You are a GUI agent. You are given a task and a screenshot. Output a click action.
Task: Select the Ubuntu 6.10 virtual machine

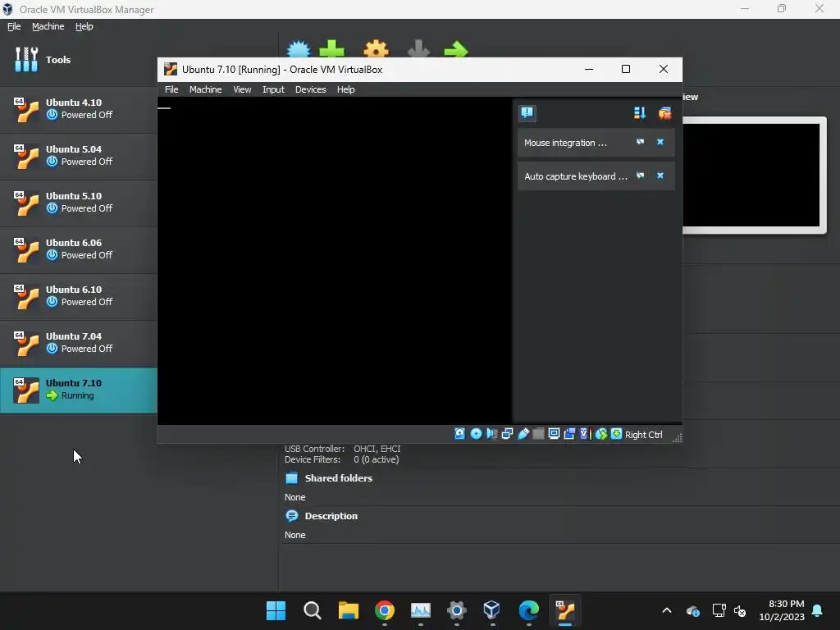click(79, 295)
